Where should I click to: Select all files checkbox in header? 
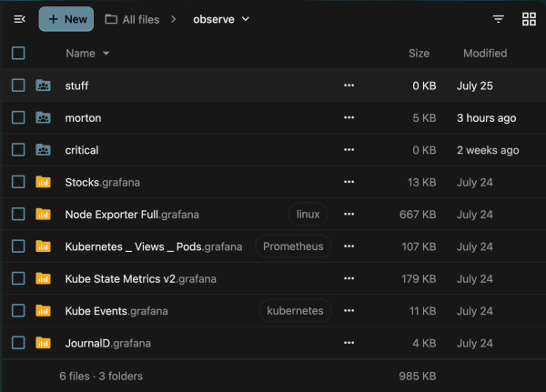coord(18,54)
